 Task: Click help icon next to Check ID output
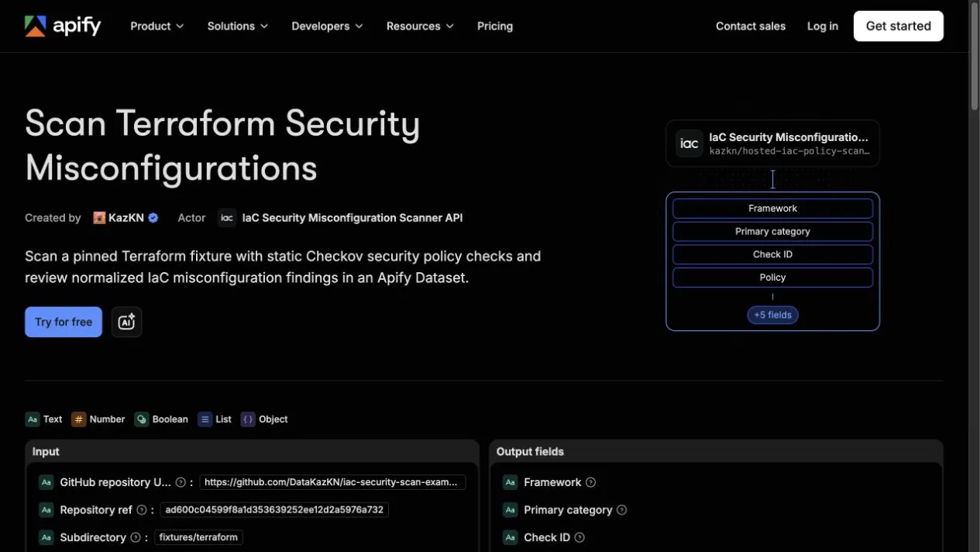pos(579,537)
